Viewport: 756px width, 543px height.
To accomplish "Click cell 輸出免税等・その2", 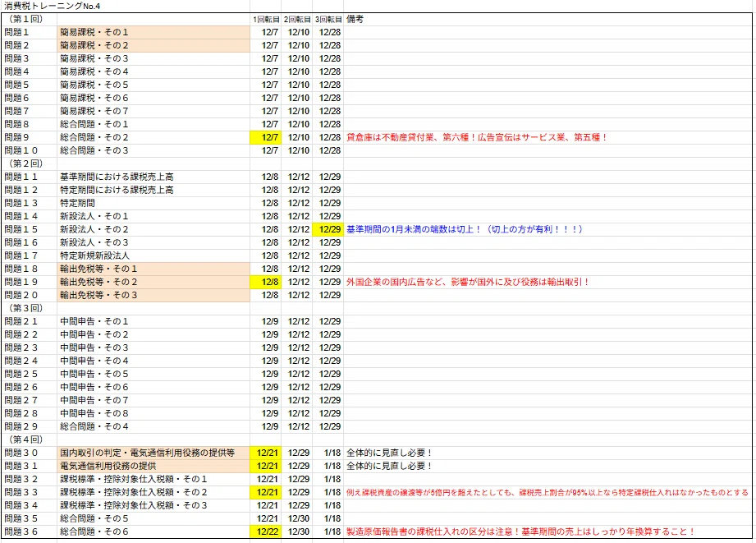I will (x=153, y=282).
